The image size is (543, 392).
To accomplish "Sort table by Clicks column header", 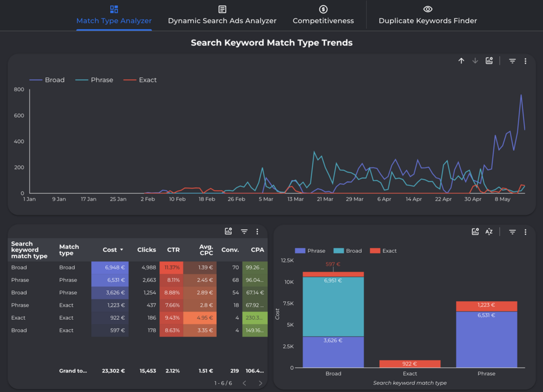I will (146, 250).
